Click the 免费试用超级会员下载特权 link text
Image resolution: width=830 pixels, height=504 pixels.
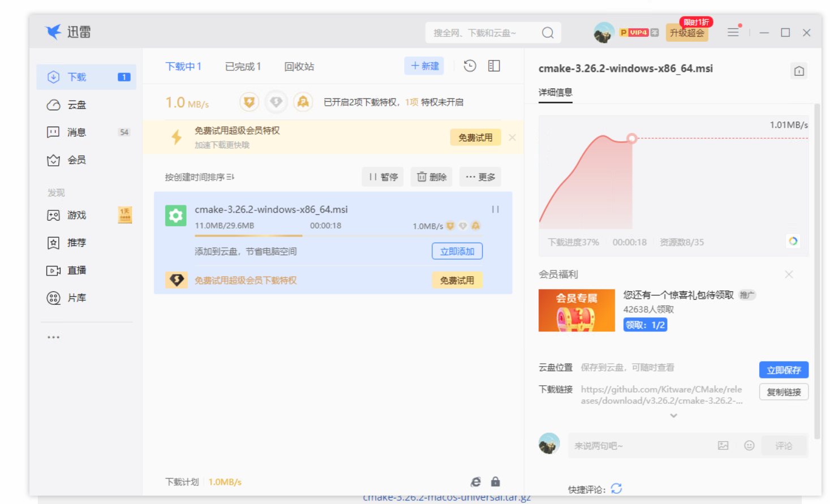coord(246,280)
